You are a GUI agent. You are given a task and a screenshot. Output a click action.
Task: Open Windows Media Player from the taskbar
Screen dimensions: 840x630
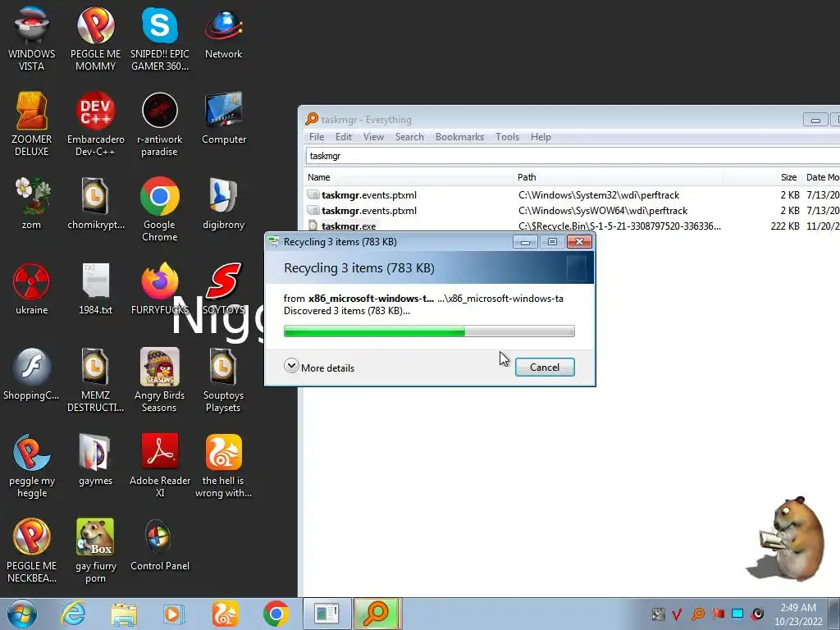click(x=174, y=614)
